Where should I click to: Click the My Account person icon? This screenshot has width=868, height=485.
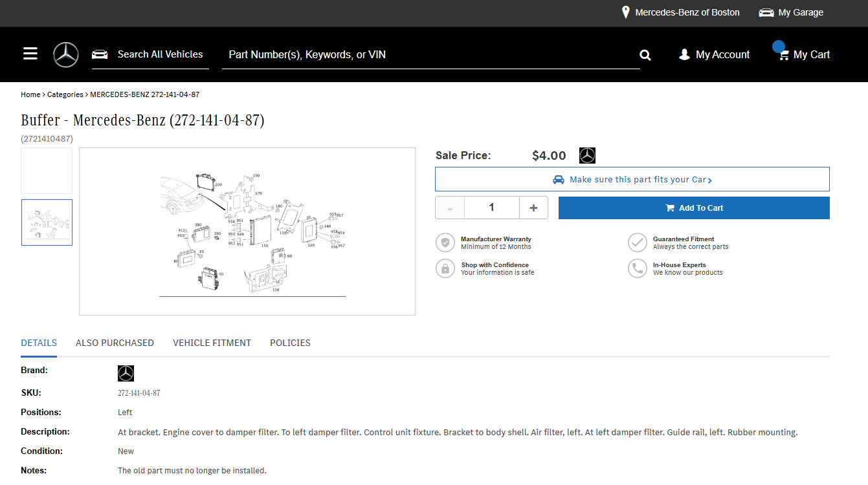[x=684, y=55]
